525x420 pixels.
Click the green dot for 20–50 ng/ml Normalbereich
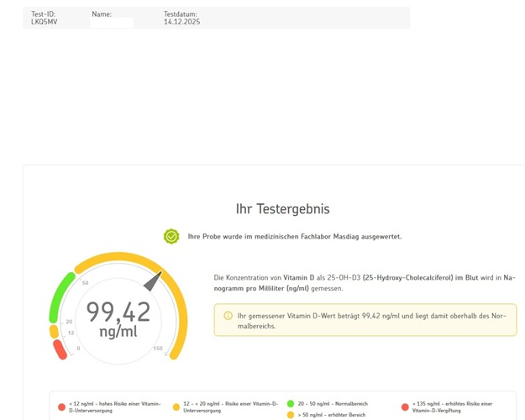point(291,404)
